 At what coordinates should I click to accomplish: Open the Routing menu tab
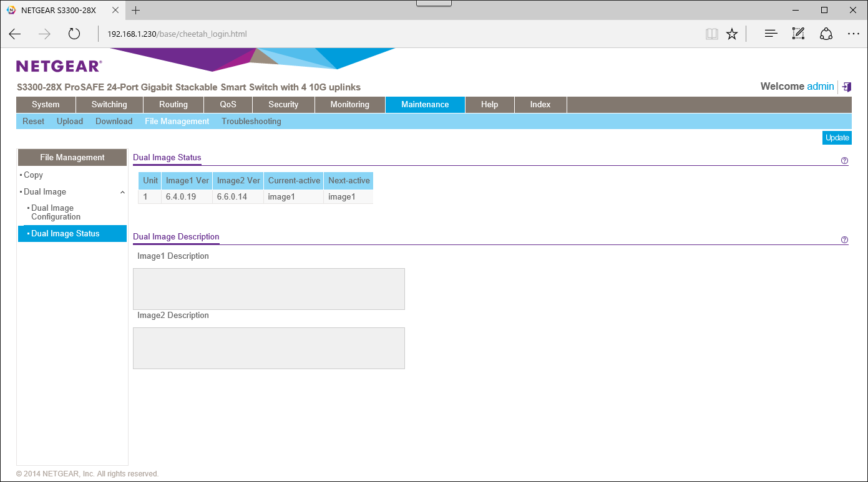173,105
